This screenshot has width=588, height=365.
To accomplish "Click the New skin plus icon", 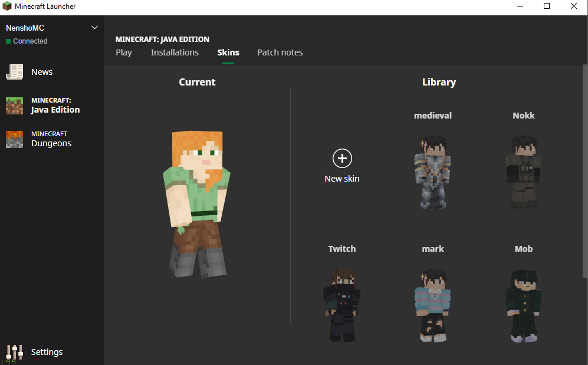I will coord(342,159).
